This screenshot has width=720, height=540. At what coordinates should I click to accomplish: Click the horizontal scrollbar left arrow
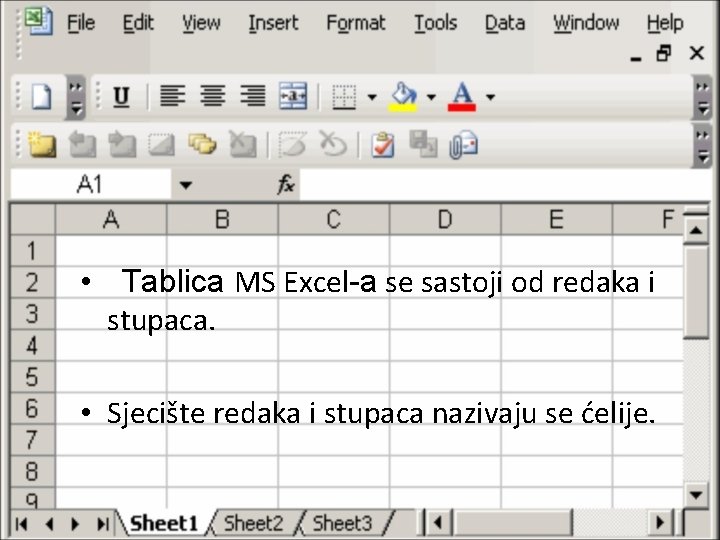tap(438, 523)
